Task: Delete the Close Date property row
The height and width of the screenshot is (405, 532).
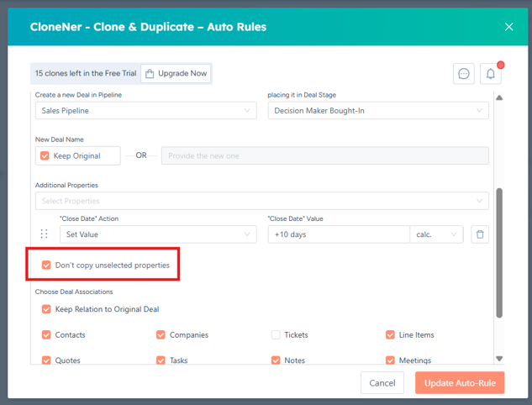Action: [480, 234]
